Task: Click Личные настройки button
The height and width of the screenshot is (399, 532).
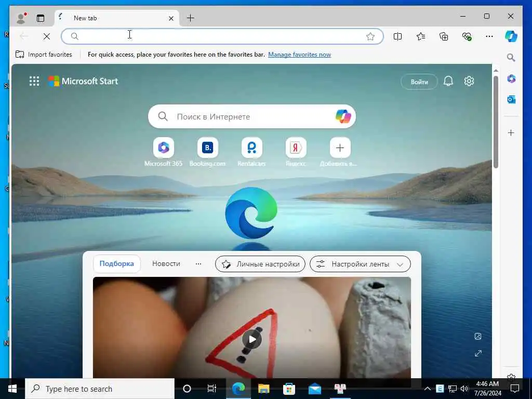Action: pyautogui.click(x=260, y=264)
